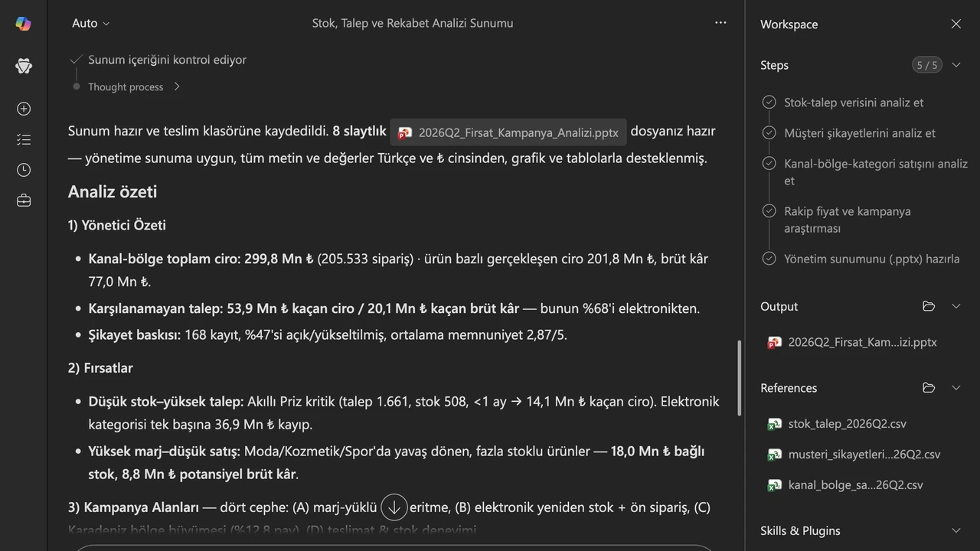Click the scroll-to-bottom arrow button
Screen dimensions: 980x551
coord(394,507)
